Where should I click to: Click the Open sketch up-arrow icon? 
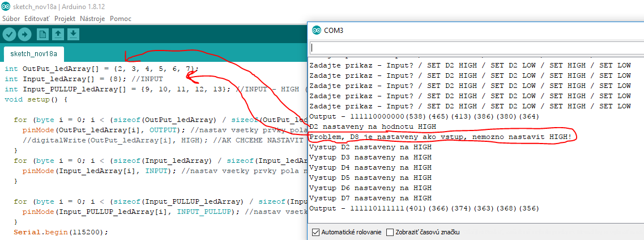click(x=58, y=34)
